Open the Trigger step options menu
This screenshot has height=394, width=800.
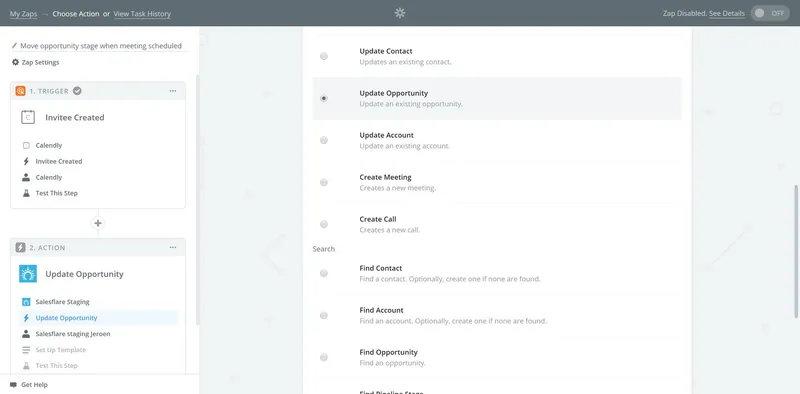[x=173, y=91]
